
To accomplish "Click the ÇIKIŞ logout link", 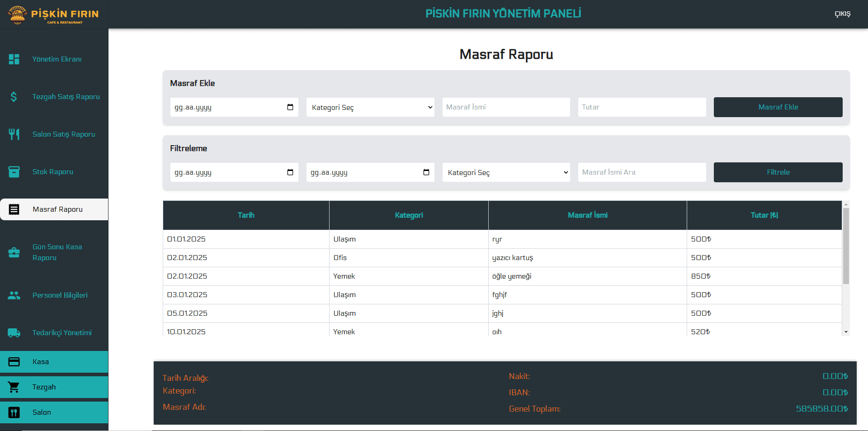I will click(x=842, y=14).
